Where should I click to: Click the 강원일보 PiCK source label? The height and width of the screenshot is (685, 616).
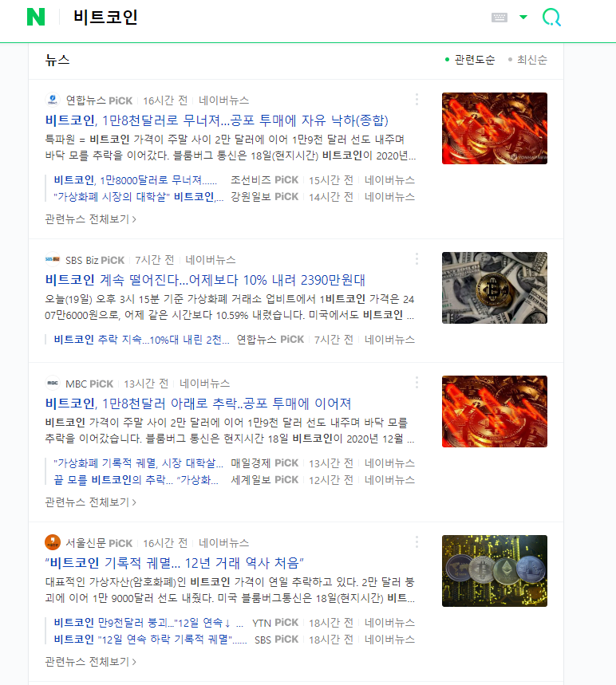[264, 197]
